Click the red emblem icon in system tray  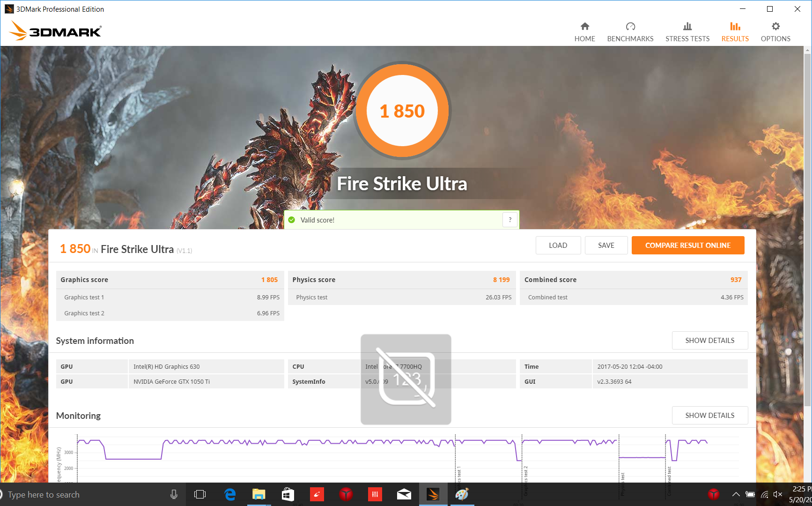click(714, 494)
